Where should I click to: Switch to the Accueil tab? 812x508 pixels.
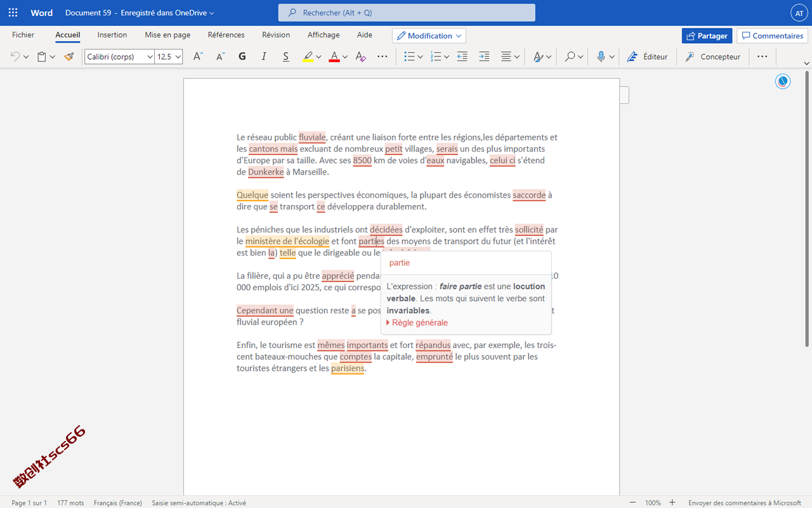click(68, 35)
